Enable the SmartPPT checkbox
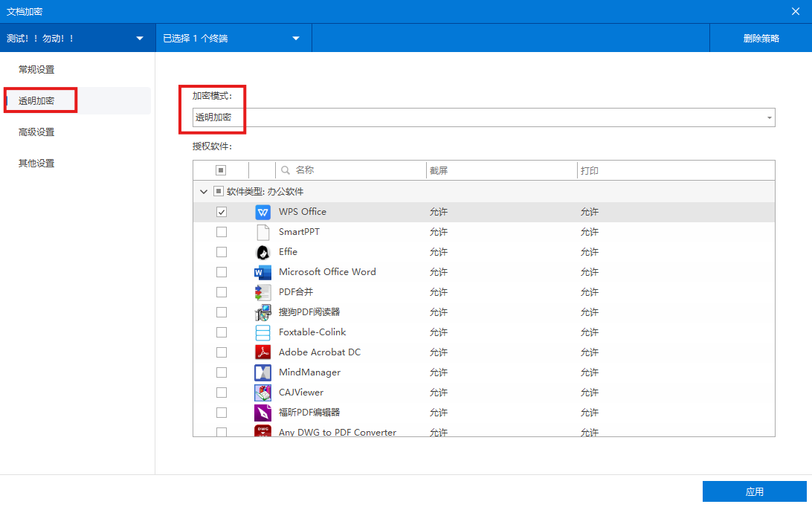The image size is (812, 507). tap(222, 232)
